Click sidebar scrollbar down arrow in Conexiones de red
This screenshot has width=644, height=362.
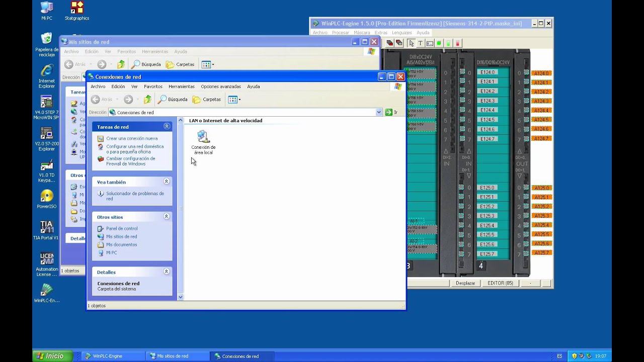pyautogui.click(x=181, y=297)
